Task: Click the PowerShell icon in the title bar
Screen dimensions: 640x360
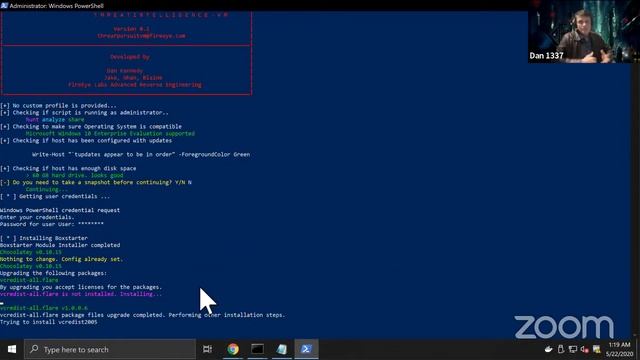Action: point(4,5)
